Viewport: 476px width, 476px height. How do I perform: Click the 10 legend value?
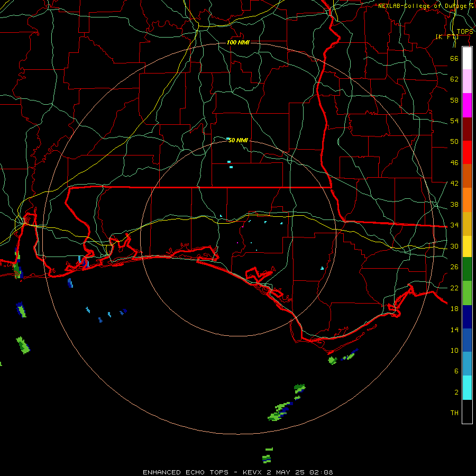click(454, 350)
